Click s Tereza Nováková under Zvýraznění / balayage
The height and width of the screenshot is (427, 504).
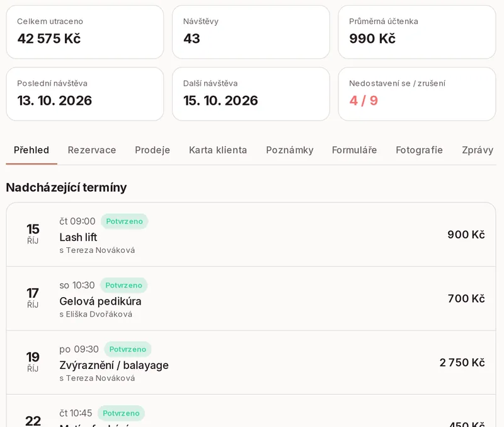[97, 378]
